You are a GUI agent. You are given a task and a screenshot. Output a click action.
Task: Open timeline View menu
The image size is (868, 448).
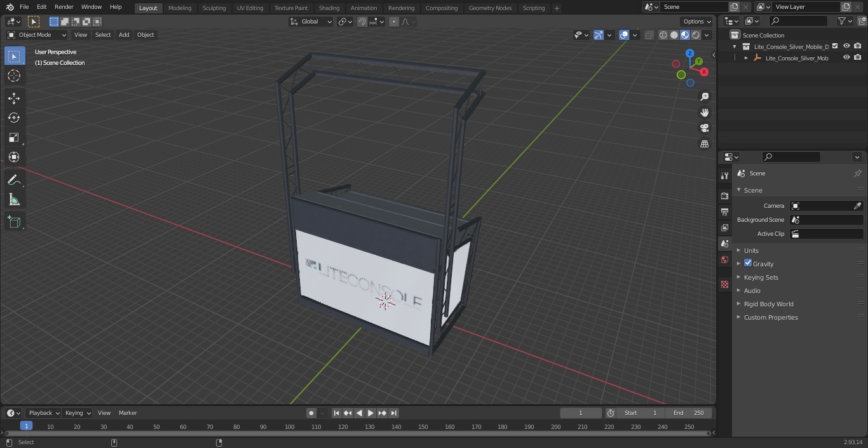104,413
